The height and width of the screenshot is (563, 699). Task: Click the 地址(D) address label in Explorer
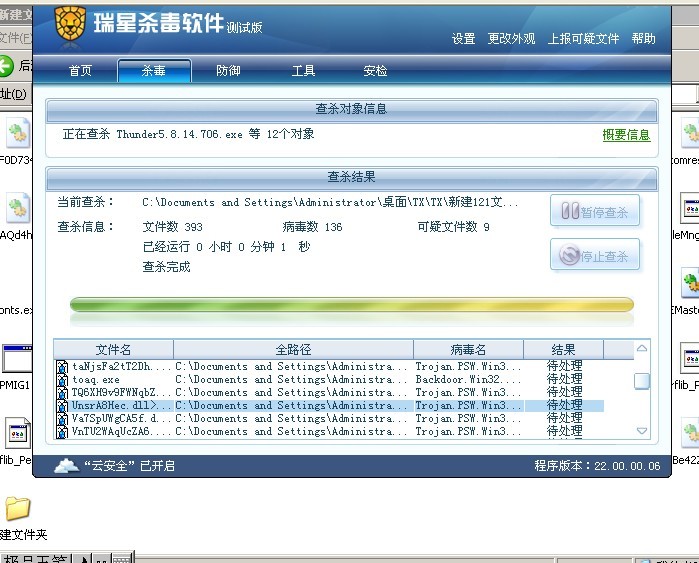(x=13, y=94)
